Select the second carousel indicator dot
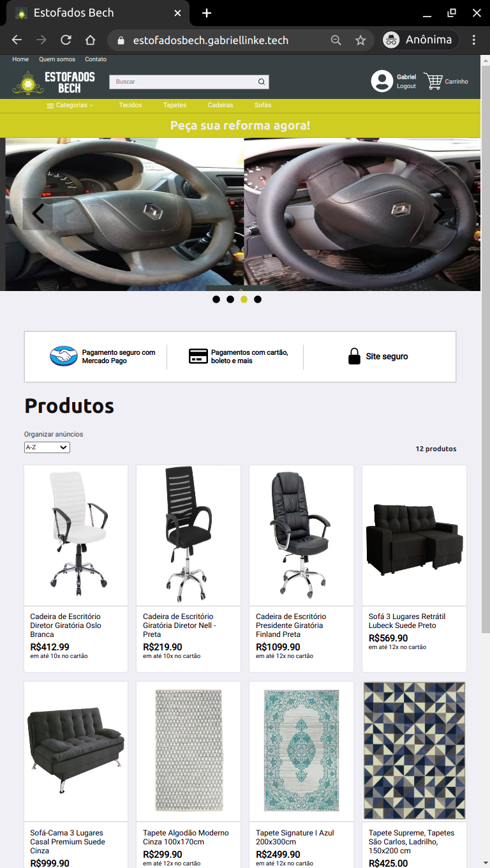 tap(230, 299)
